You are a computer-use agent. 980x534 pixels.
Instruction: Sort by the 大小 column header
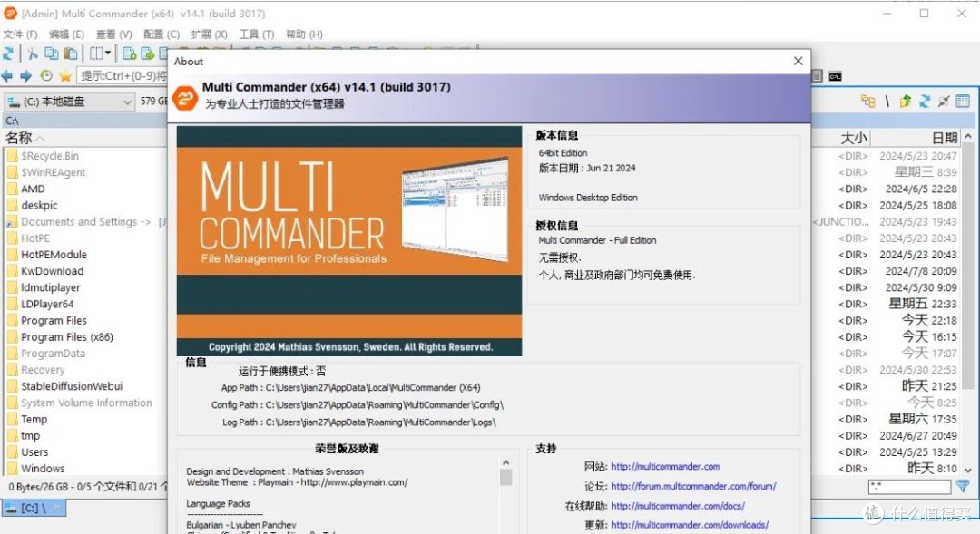(854, 138)
